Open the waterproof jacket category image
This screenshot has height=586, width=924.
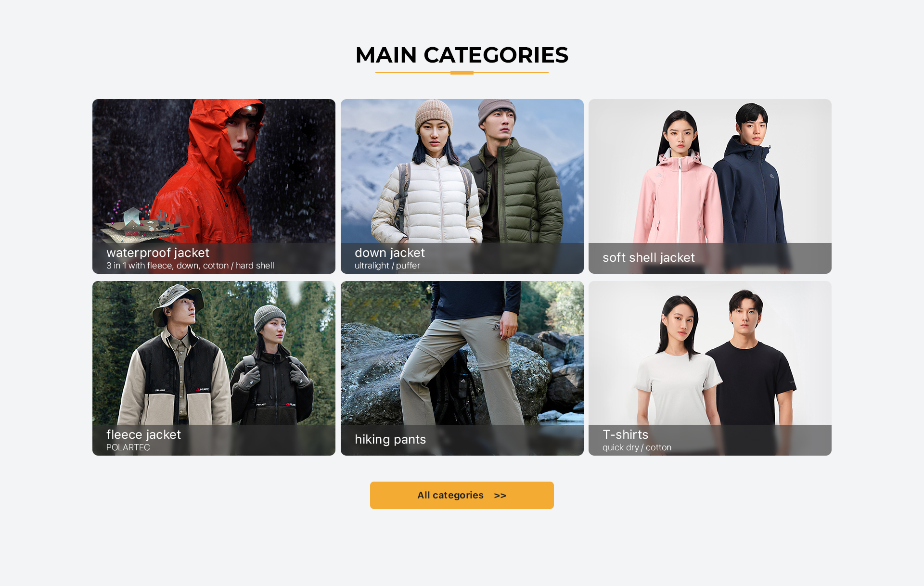(x=214, y=186)
